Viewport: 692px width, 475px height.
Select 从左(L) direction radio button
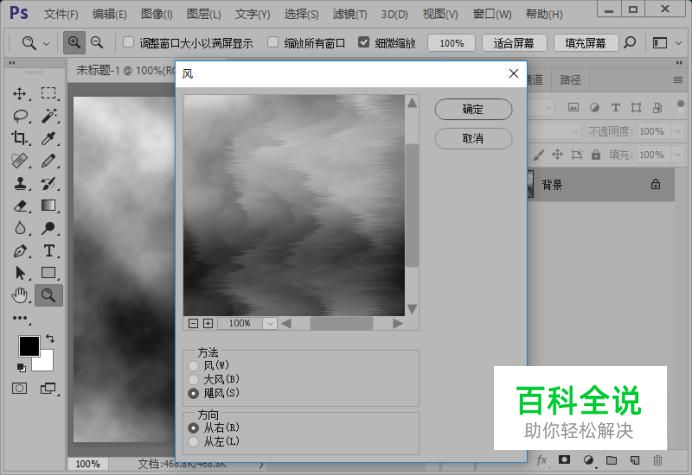pyautogui.click(x=193, y=441)
